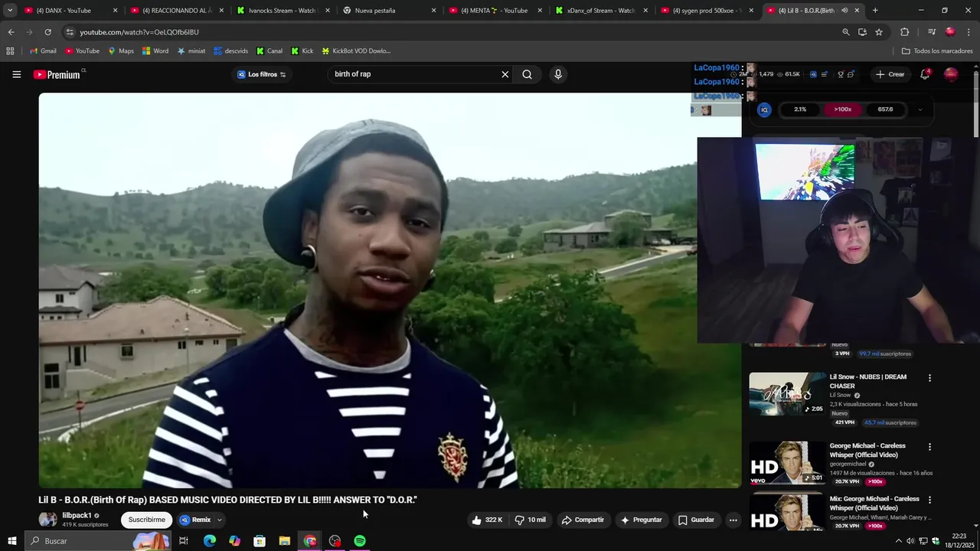Viewport: 980px width, 551px height.
Task: Bookmark this page with the star
Action: pyautogui.click(x=879, y=32)
